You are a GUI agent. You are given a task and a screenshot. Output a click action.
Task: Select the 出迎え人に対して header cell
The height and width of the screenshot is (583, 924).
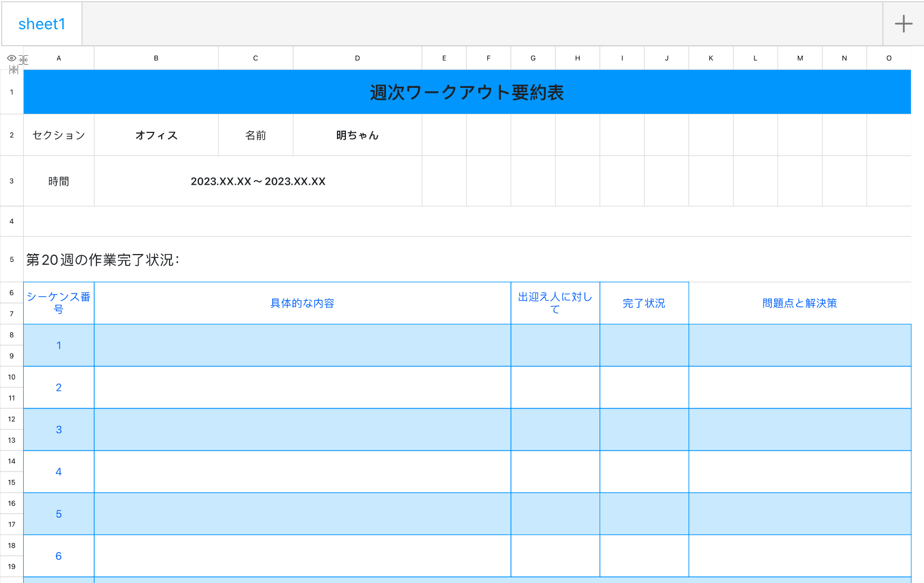point(556,303)
